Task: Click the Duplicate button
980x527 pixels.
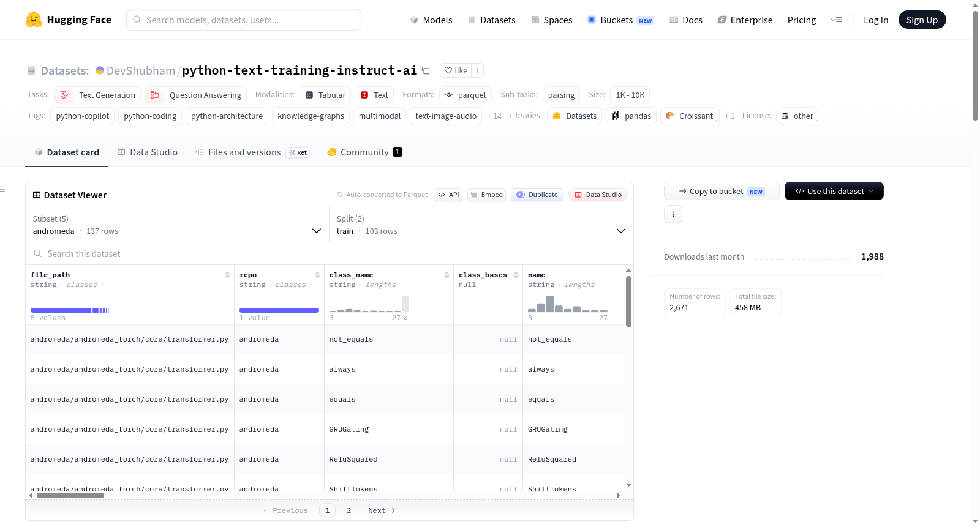Action: [537, 195]
